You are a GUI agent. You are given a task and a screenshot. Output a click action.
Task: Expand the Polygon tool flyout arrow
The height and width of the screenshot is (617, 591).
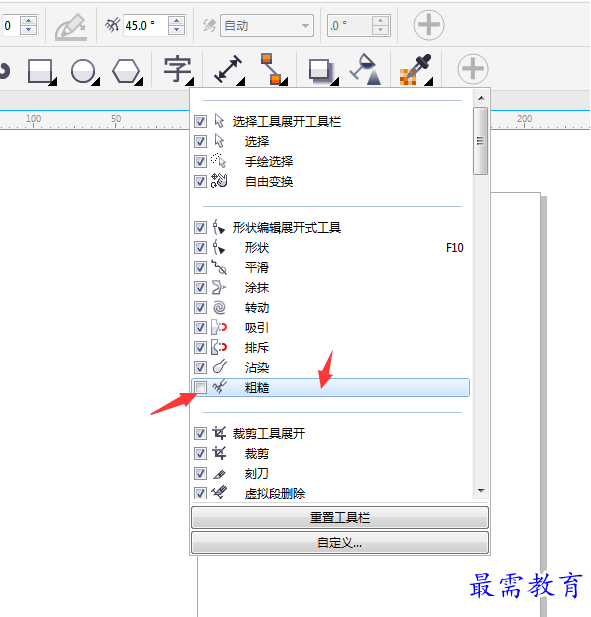point(139,81)
